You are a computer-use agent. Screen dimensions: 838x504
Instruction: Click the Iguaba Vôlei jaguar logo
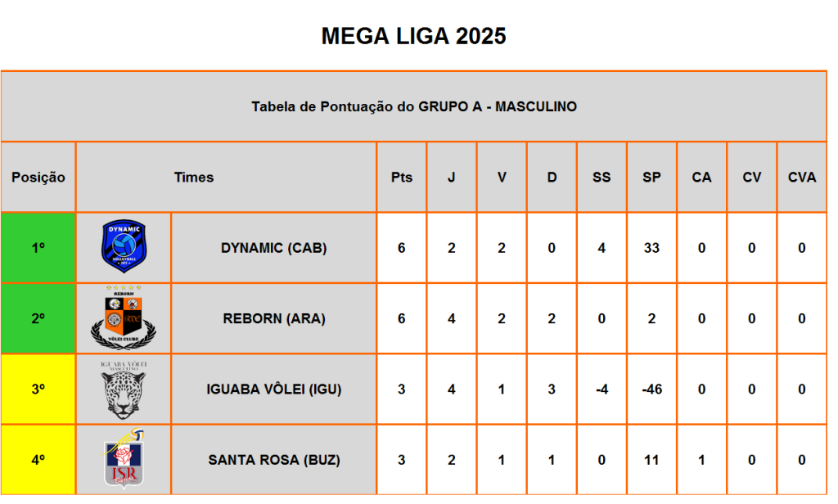pyautogui.click(x=124, y=389)
